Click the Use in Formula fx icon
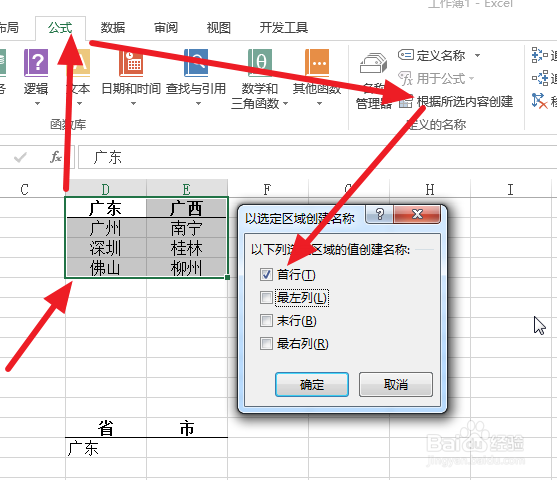The height and width of the screenshot is (480, 557). (x=405, y=79)
